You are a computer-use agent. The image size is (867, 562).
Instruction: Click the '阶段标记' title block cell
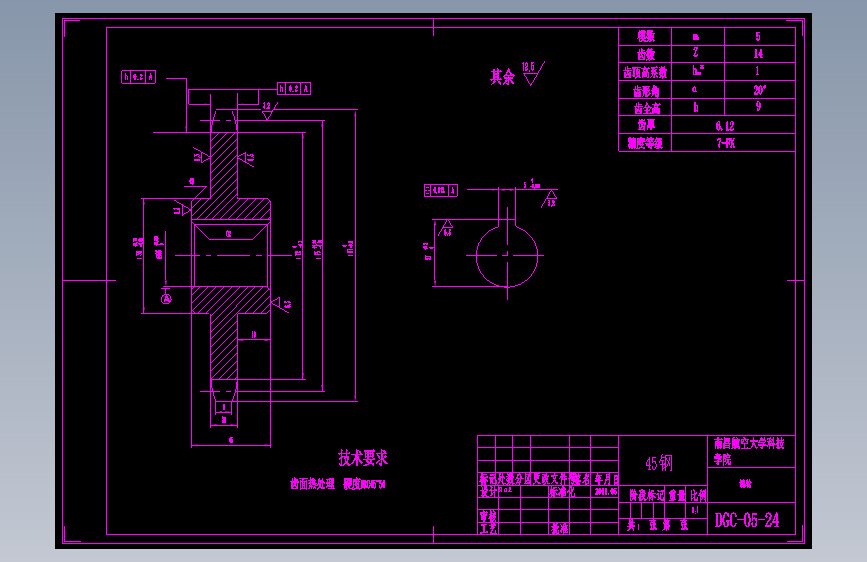click(646, 495)
